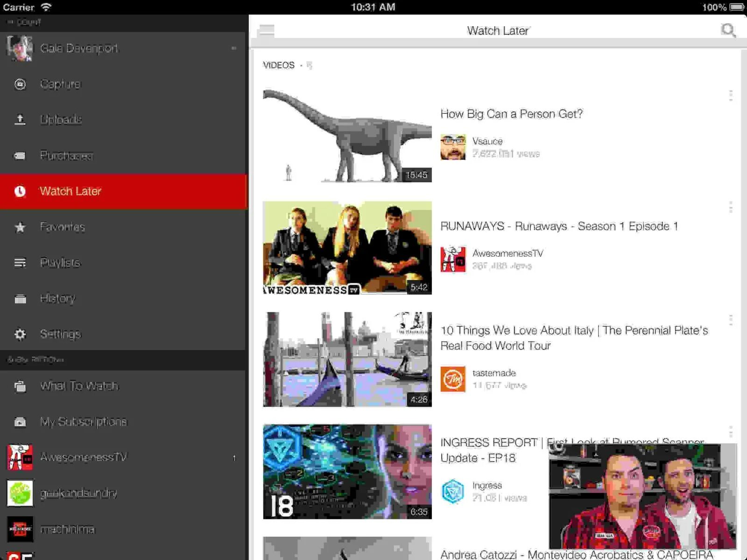Click the Vsauce channel name
Viewport: 747px width, 560px height.
pyautogui.click(x=487, y=141)
